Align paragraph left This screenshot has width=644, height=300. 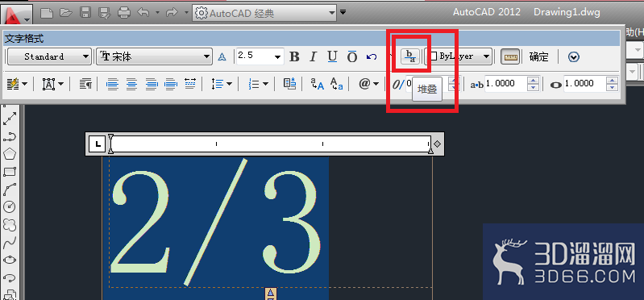pyautogui.click(x=112, y=84)
